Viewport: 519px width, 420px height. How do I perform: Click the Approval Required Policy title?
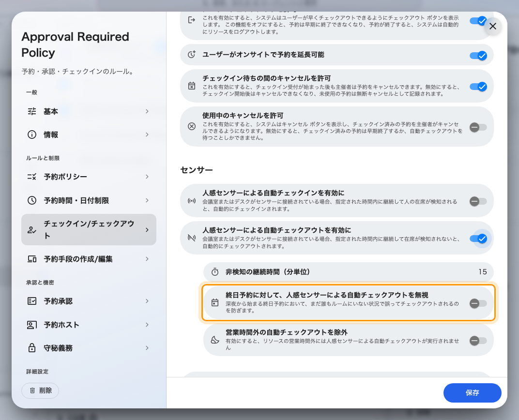(75, 45)
